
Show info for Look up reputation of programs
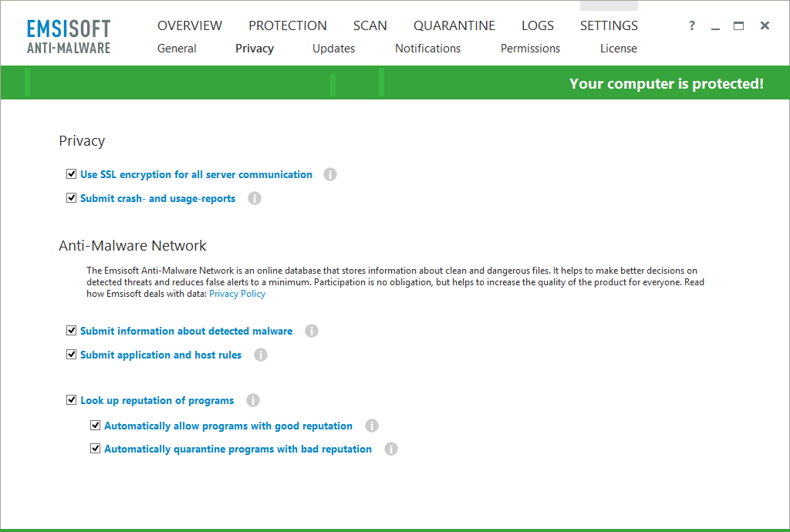tap(253, 400)
